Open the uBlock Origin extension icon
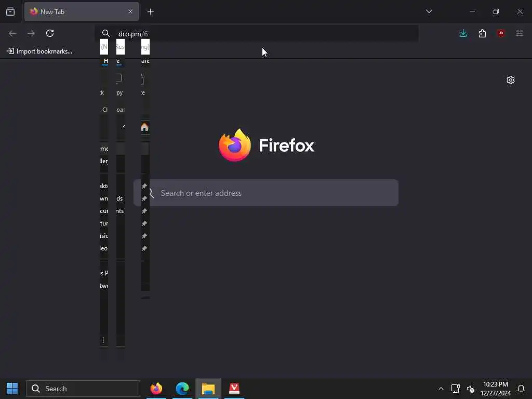 501,33
